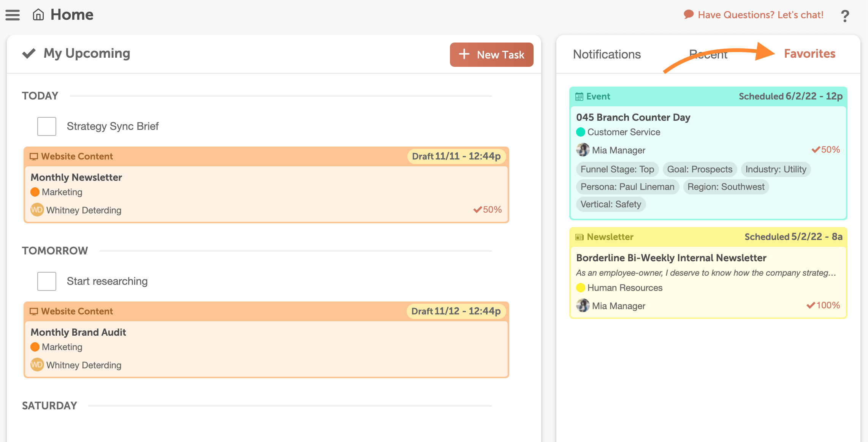Click the Website Content monitor icon for Monthly Newsletter
868x442 pixels.
coord(35,156)
